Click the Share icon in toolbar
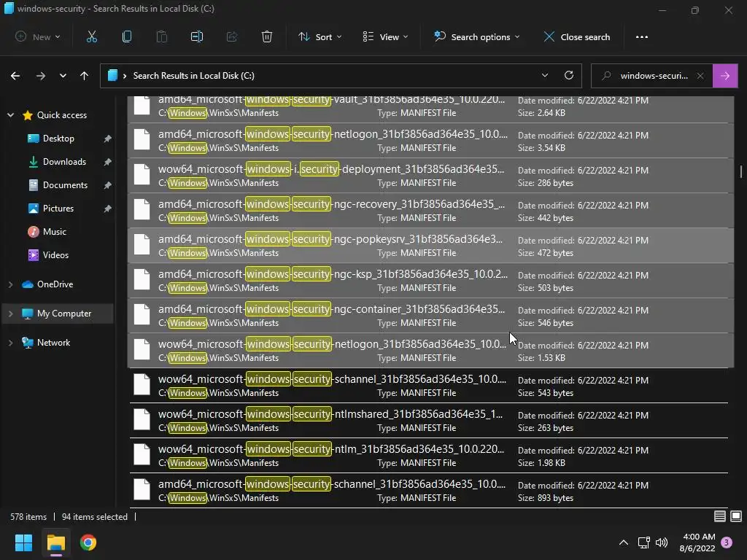 232,36
